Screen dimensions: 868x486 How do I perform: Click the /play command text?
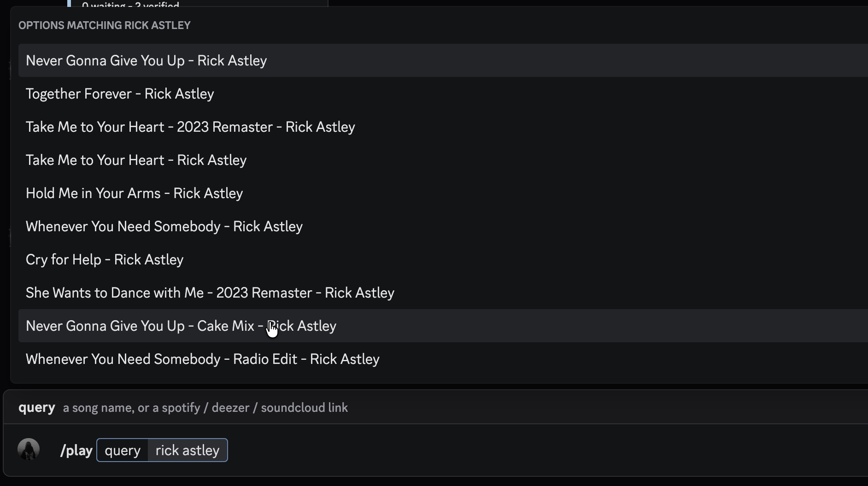(76, 450)
